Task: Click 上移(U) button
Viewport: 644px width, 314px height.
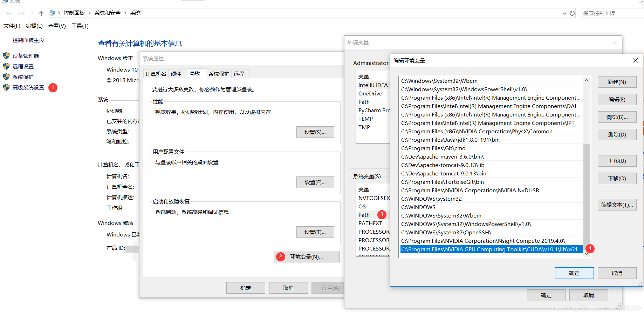Action: 617,161
